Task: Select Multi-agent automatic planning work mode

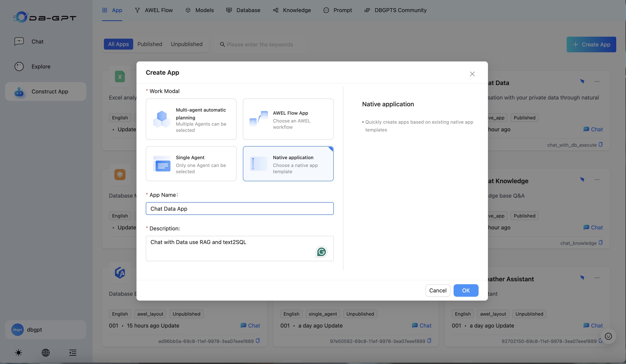Action: pos(191,119)
